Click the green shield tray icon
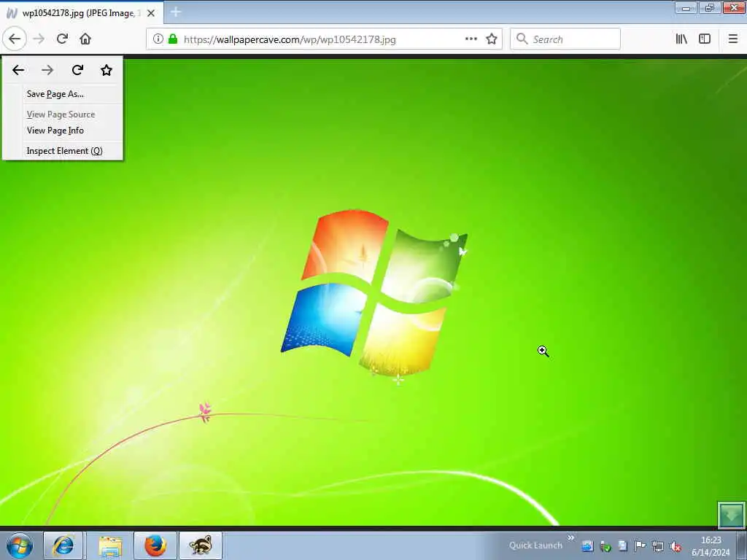 [605, 546]
